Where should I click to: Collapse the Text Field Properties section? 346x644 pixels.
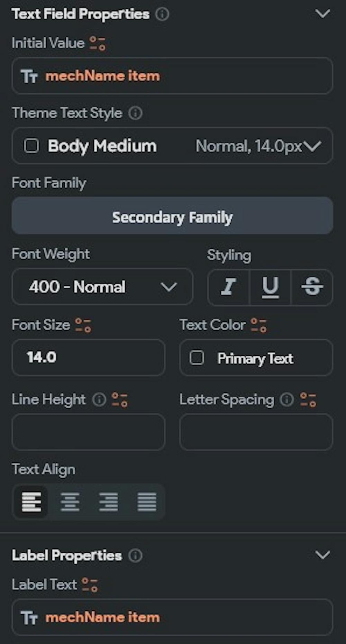pyautogui.click(x=322, y=14)
